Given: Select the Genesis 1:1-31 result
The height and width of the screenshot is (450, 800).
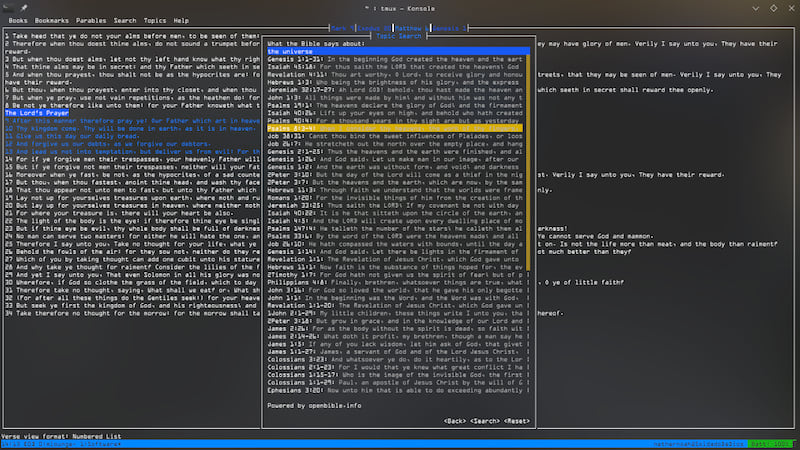Looking at the screenshot, I should click(x=395, y=59).
